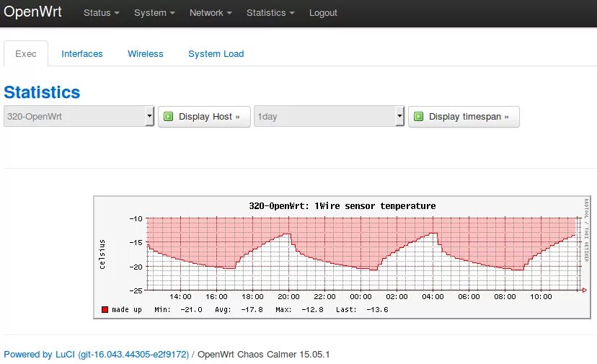Open Powered by LuCI git link
Screen dimensions: 597x364
point(97,354)
